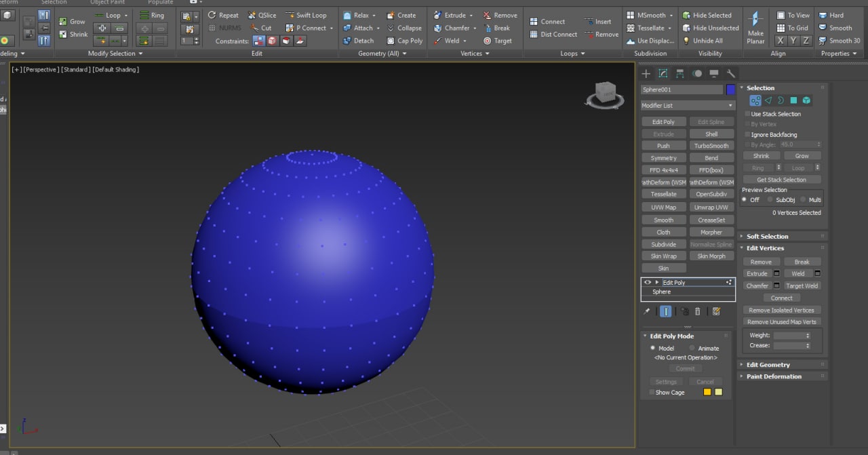Screen dimensions: 868x455
Task: Open the Modify command panel tab
Action: [x=663, y=73]
